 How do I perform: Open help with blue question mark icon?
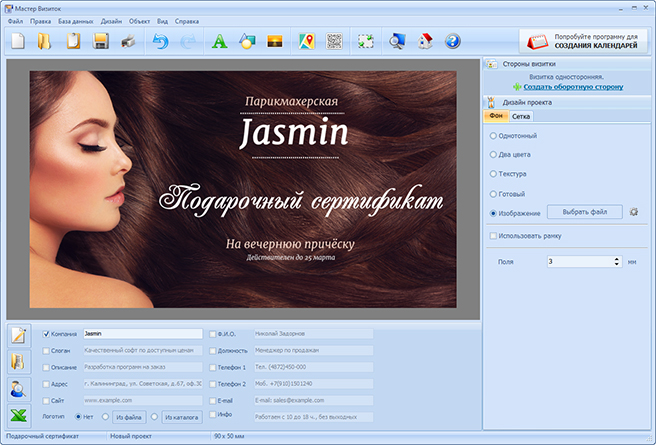click(453, 41)
